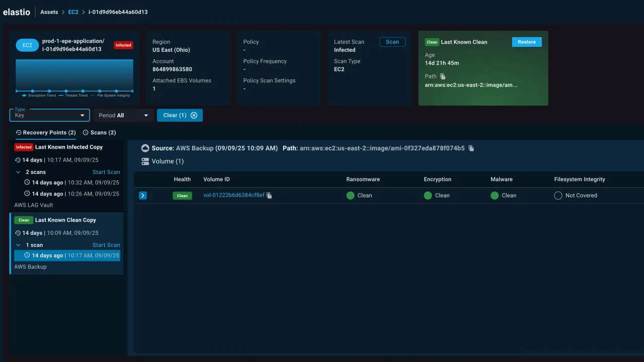Click the Filesystem Integrity Not Covered circle
Screen dimensions: 644x362
coord(558,196)
